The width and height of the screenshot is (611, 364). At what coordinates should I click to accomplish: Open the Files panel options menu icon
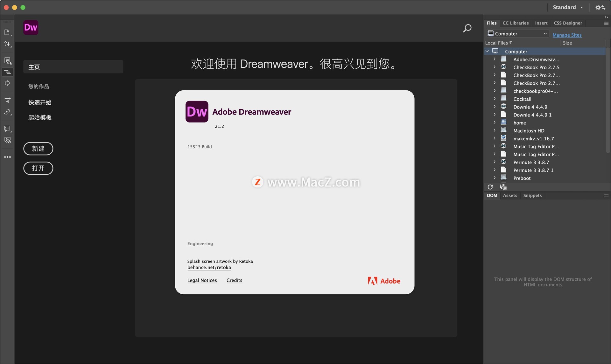[606, 23]
